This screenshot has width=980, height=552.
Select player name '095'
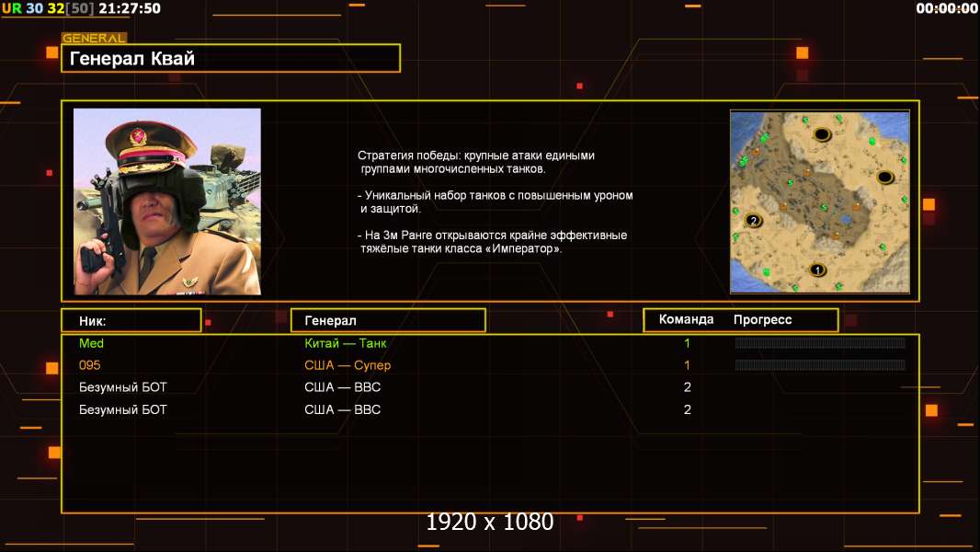pyautogui.click(x=89, y=365)
